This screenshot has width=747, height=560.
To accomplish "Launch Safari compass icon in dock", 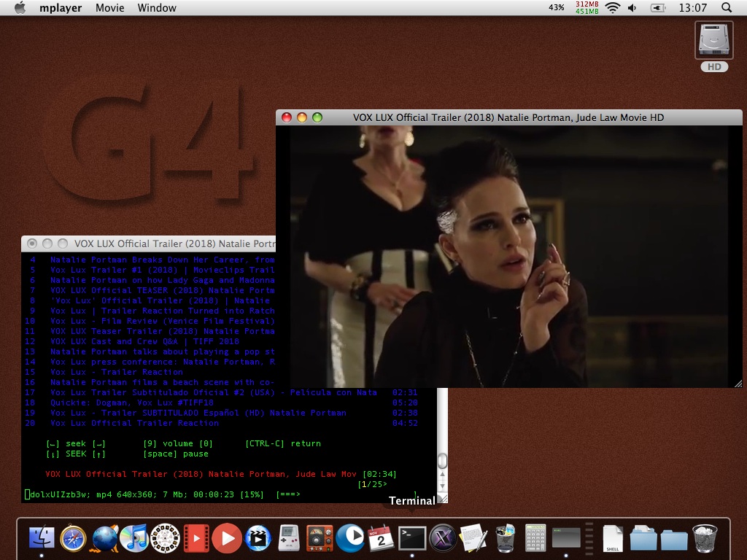I will (73, 538).
